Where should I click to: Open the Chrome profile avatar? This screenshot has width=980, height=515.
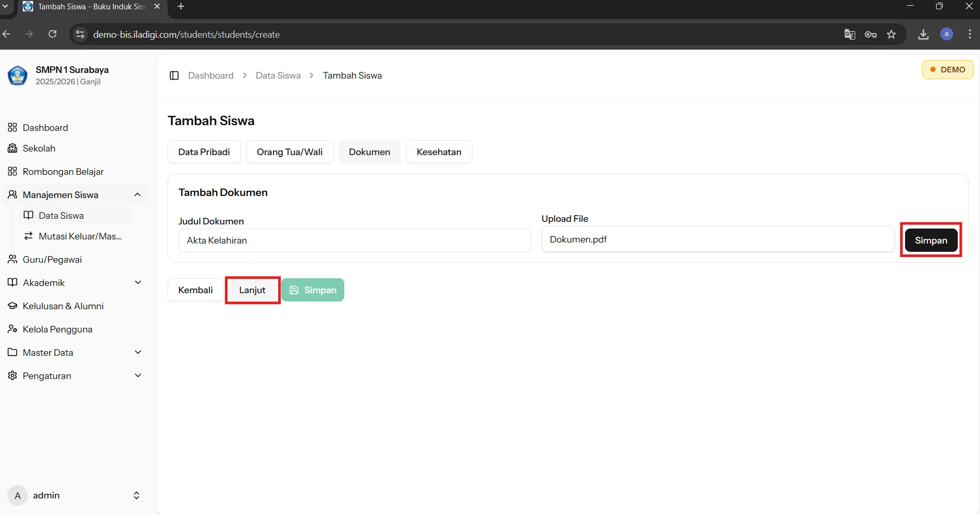[x=946, y=34]
